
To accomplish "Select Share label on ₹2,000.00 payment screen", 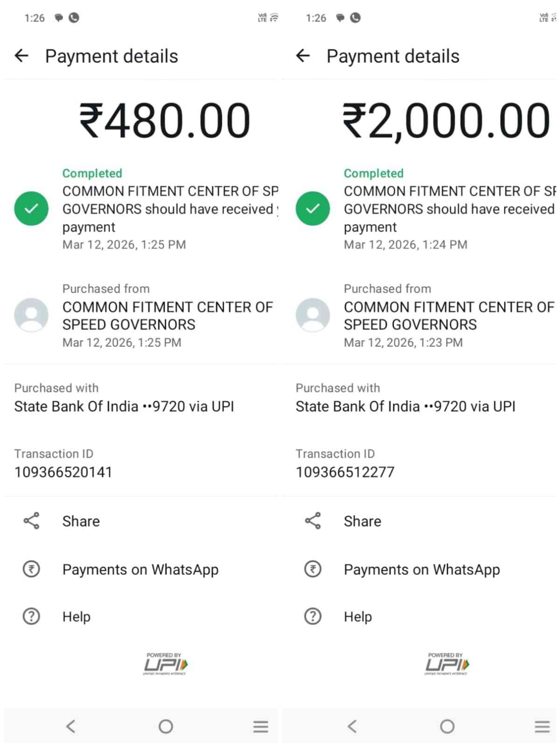I will tap(363, 521).
